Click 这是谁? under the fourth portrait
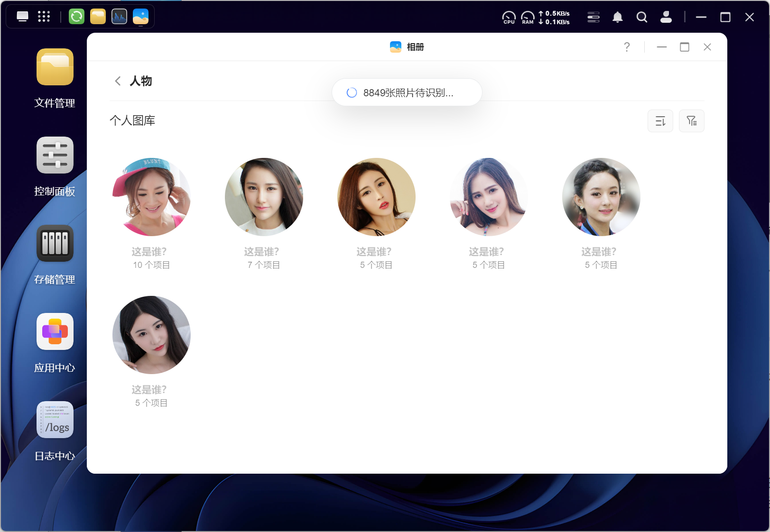Image resolution: width=770 pixels, height=532 pixels. click(x=486, y=252)
